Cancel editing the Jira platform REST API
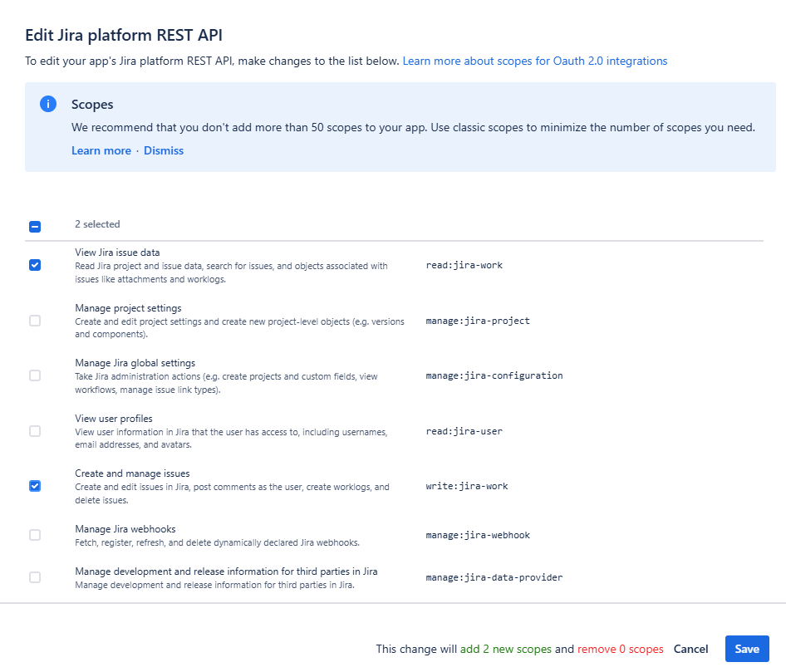Screen dimensions: 786x672 click(690, 649)
